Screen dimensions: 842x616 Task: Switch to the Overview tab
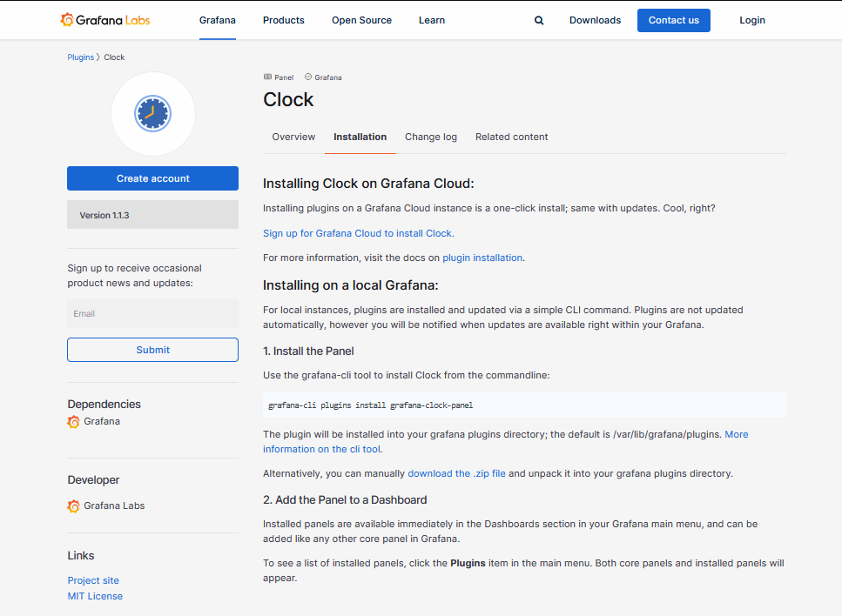pyautogui.click(x=293, y=137)
